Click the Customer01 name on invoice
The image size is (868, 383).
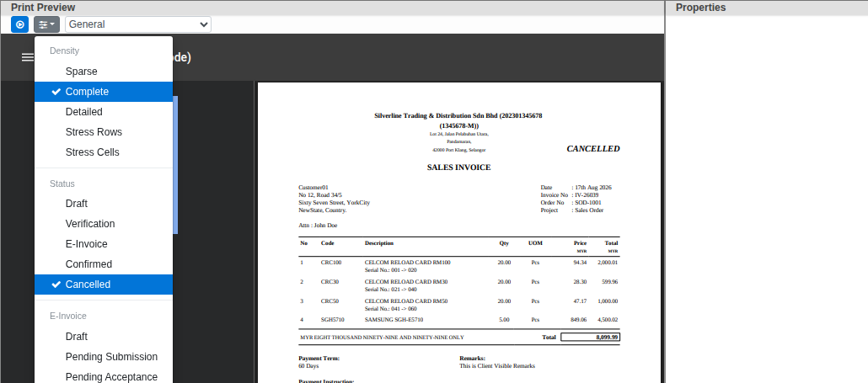pyautogui.click(x=313, y=188)
